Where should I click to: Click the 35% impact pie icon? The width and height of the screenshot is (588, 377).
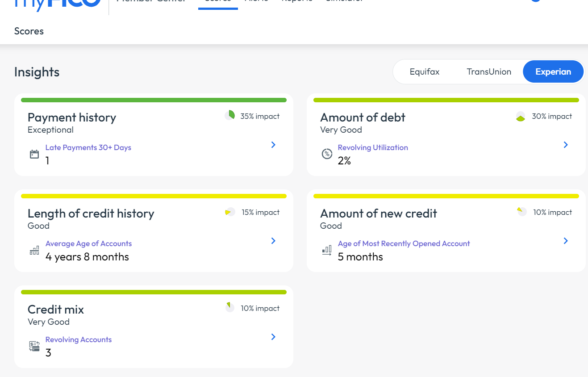click(229, 116)
